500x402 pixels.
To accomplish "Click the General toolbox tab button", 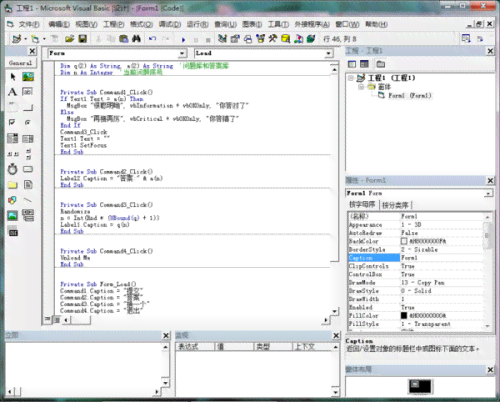I will click(21, 63).
